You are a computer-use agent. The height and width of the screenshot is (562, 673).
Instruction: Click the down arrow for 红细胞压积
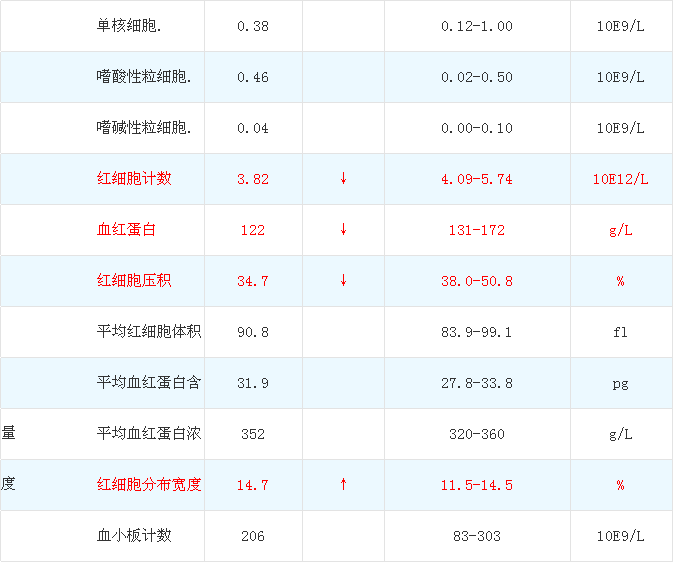coord(343,281)
